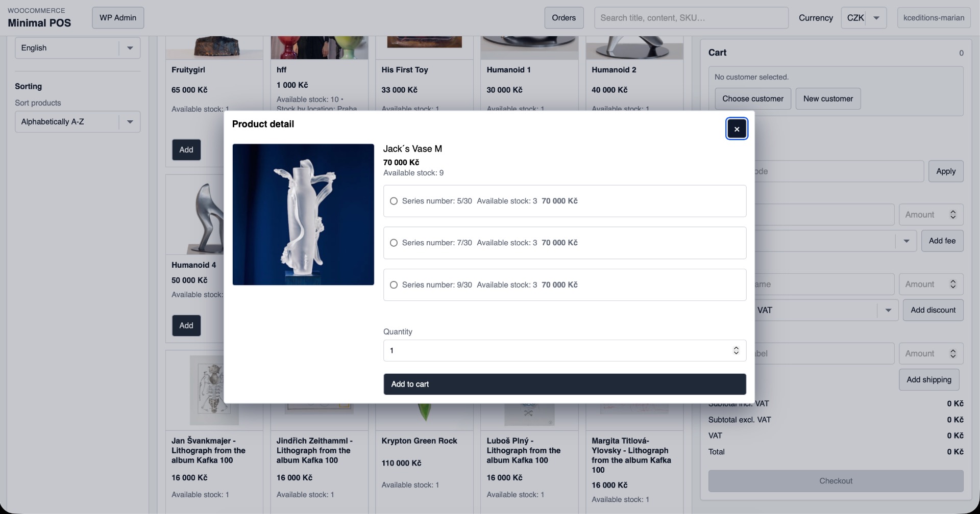Expand the English language dropdown
The image size is (980, 514).
click(x=78, y=48)
